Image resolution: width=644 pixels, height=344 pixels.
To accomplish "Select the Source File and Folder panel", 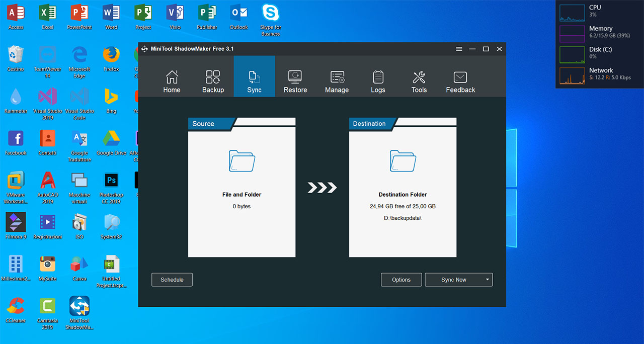I will point(242,188).
